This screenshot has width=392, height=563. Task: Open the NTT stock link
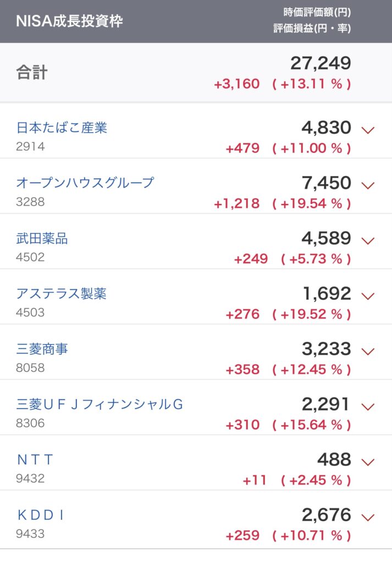(35, 460)
